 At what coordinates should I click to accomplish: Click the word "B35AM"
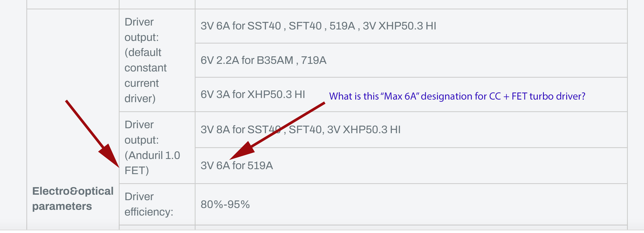275,60
